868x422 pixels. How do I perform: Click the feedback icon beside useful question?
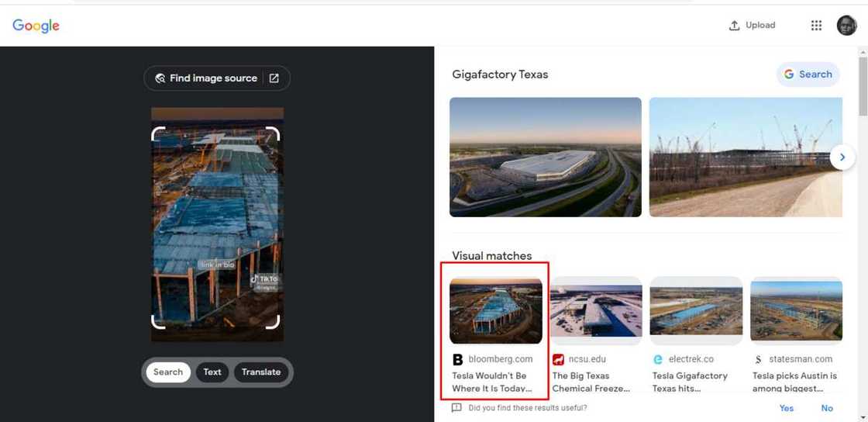pos(456,407)
